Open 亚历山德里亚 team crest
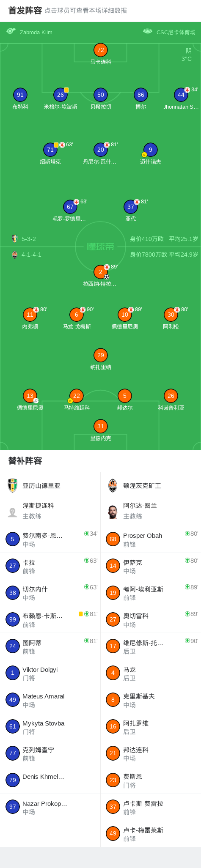 (13, 485)
